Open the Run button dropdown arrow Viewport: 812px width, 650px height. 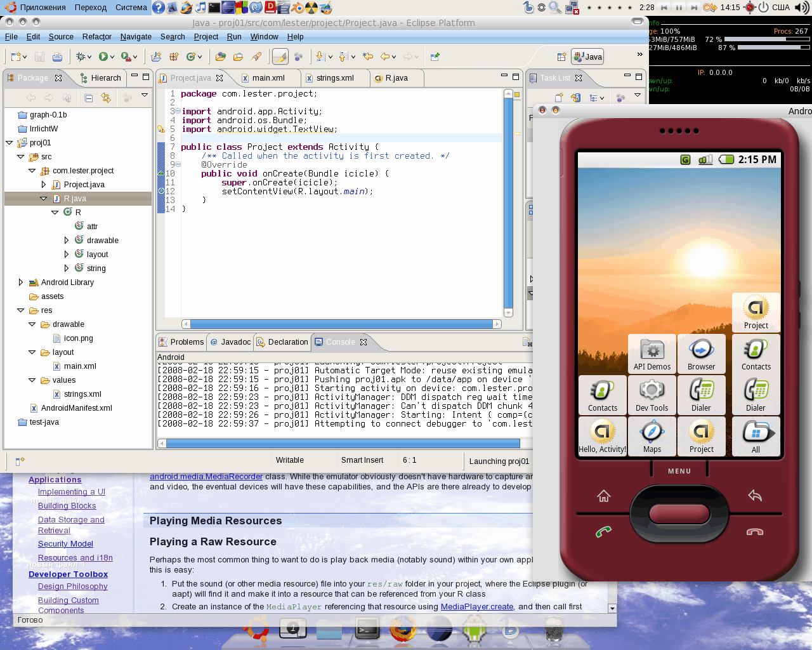point(112,57)
